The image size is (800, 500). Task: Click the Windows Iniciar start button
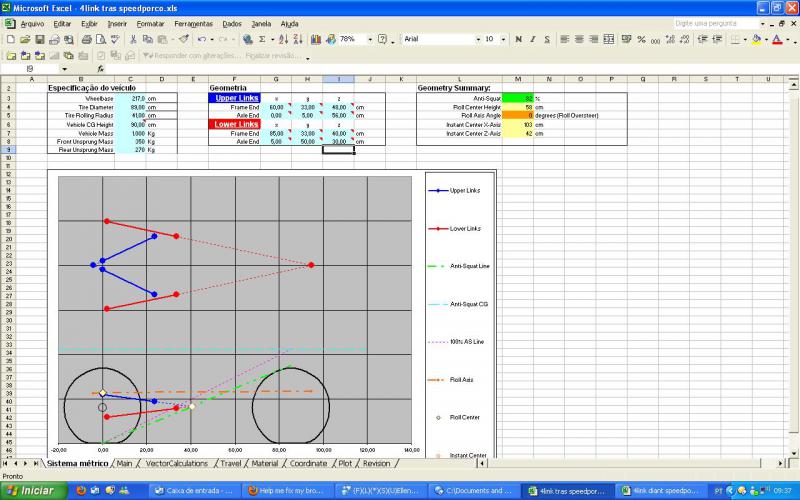(34, 491)
